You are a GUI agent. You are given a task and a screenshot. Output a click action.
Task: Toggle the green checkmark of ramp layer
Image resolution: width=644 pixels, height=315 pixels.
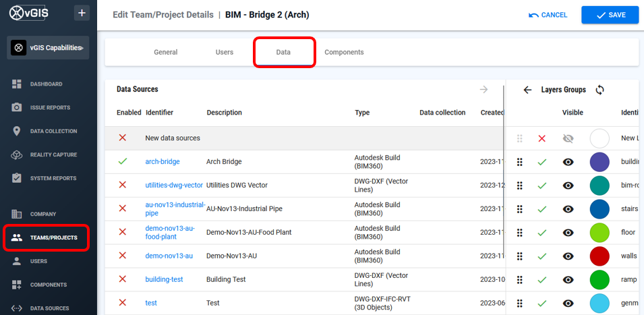tap(542, 280)
